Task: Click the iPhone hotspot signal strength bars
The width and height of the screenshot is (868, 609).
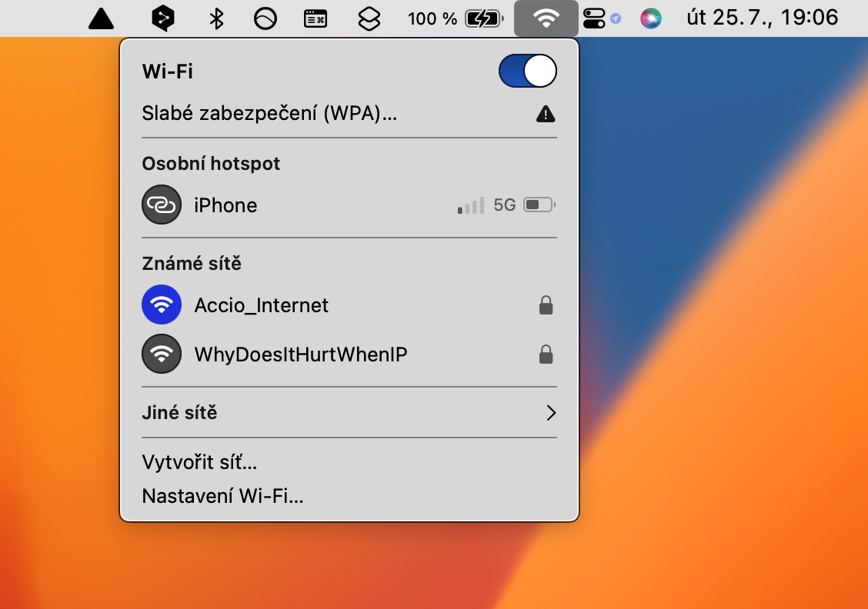Action: pos(470,205)
